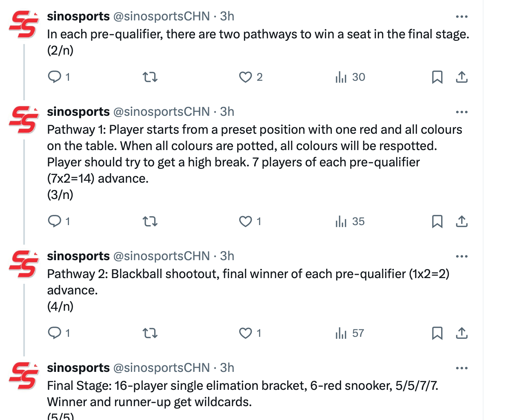This screenshot has height=420, width=506.
Task: Open more options on Pathway 1 tweet
Action: coord(462,112)
